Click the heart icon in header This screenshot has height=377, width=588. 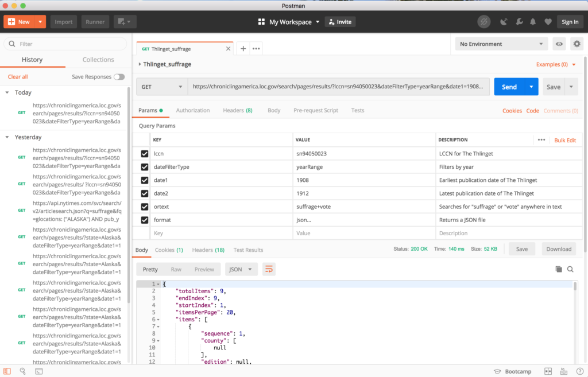(548, 22)
